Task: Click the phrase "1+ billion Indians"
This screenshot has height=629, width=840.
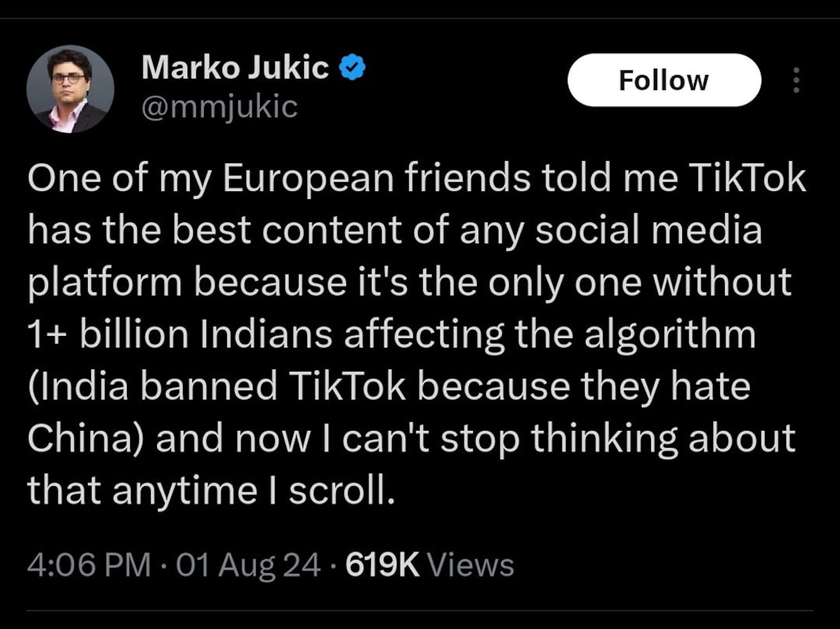Action: click(x=180, y=335)
